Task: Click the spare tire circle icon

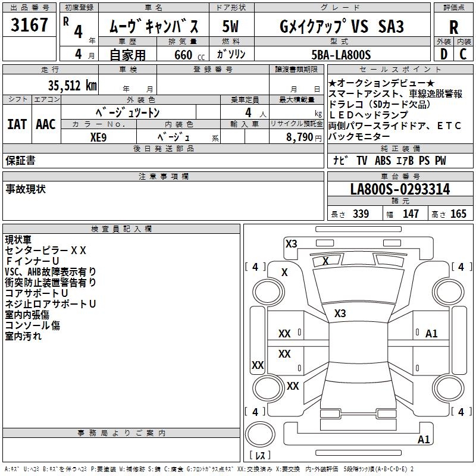Action: 260,434
